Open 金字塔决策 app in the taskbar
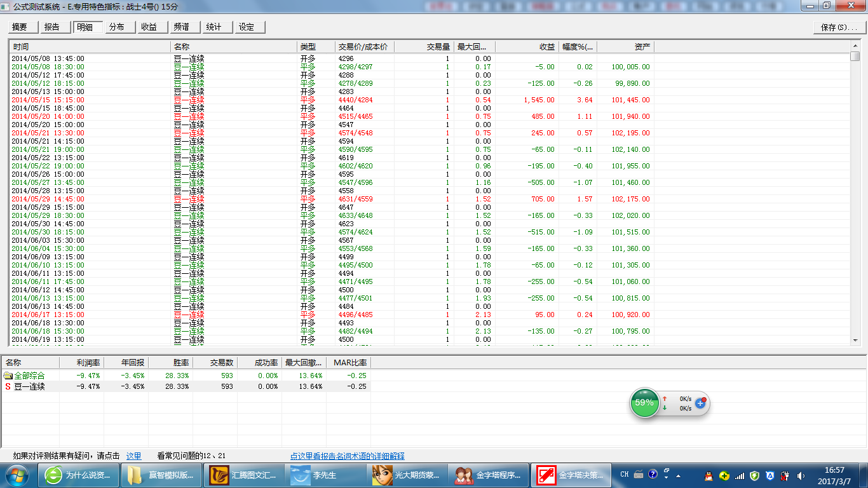 [570, 475]
